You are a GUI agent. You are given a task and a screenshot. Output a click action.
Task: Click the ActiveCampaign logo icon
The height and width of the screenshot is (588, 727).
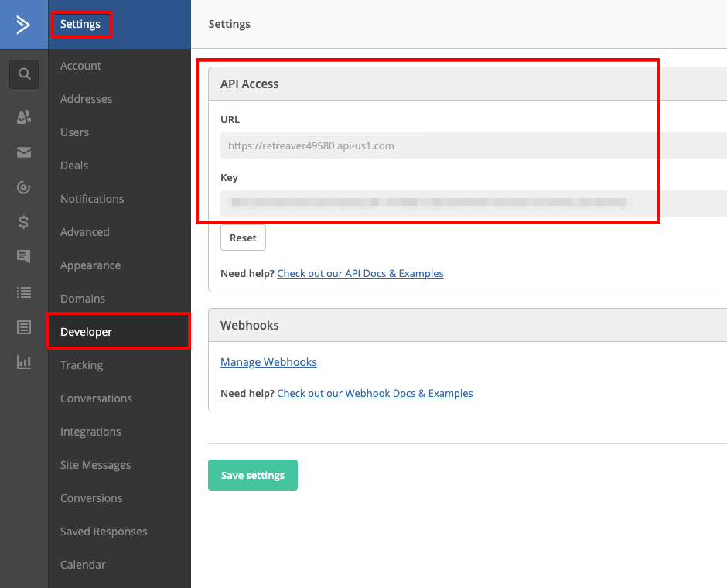[x=23, y=25]
